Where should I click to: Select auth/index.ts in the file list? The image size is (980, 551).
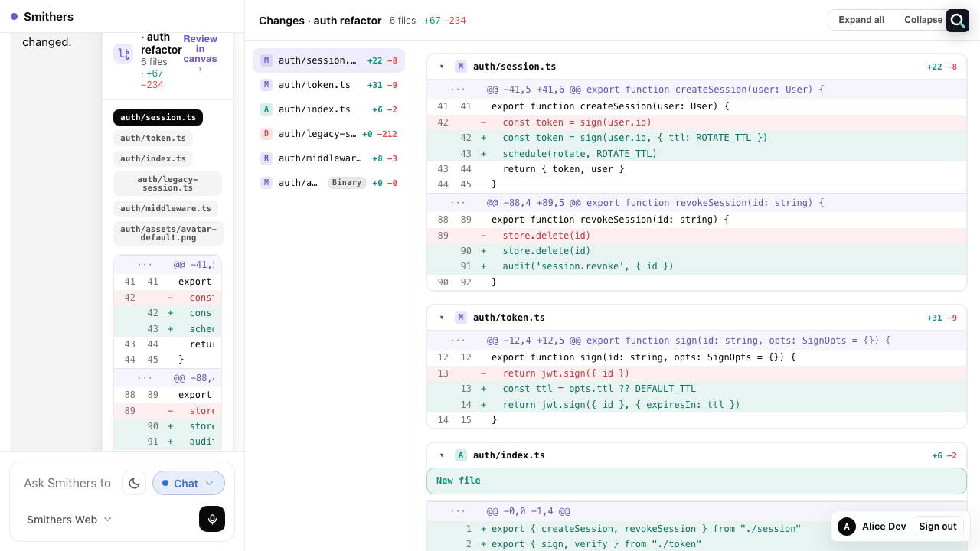(328, 109)
